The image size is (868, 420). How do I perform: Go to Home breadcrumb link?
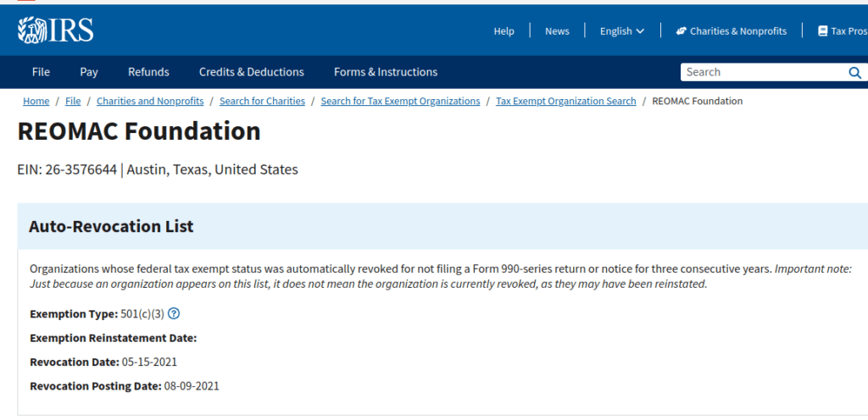point(36,101)
